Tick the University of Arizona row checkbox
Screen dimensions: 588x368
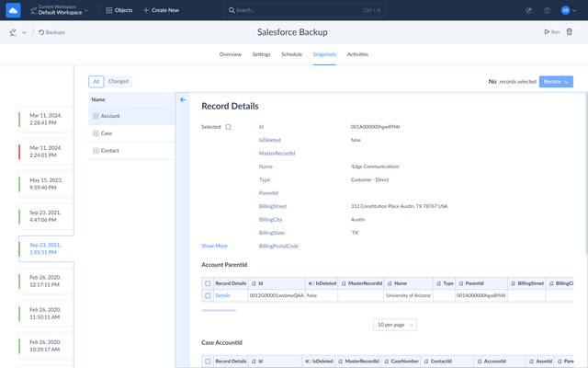[208, 295]
